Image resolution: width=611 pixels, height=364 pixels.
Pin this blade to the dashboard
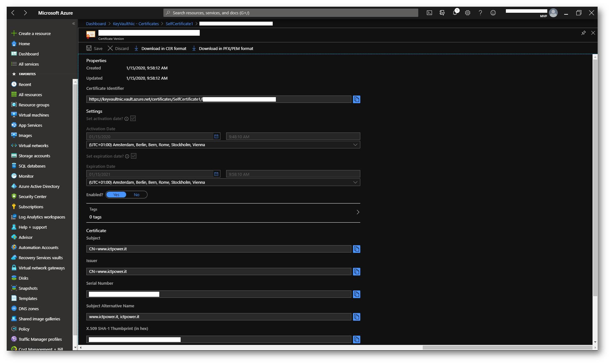click(583, 33)
